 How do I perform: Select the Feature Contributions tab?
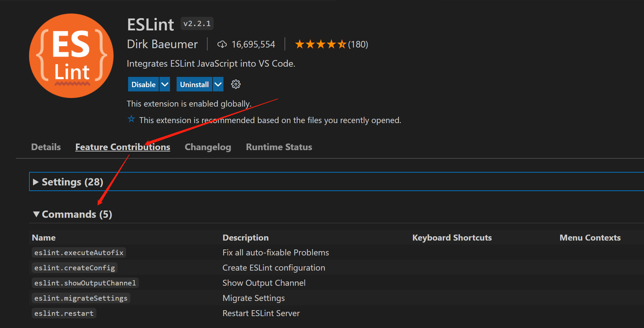point(122,147)
